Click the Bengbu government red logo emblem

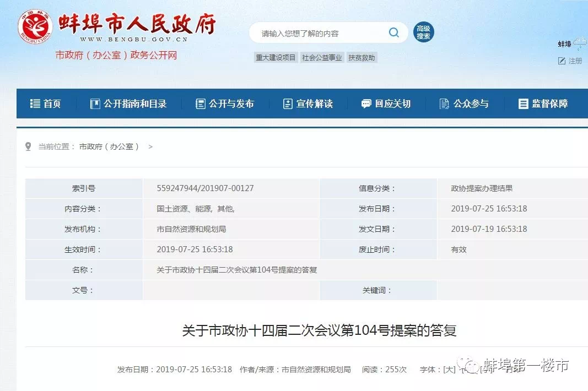click(35, 27)
